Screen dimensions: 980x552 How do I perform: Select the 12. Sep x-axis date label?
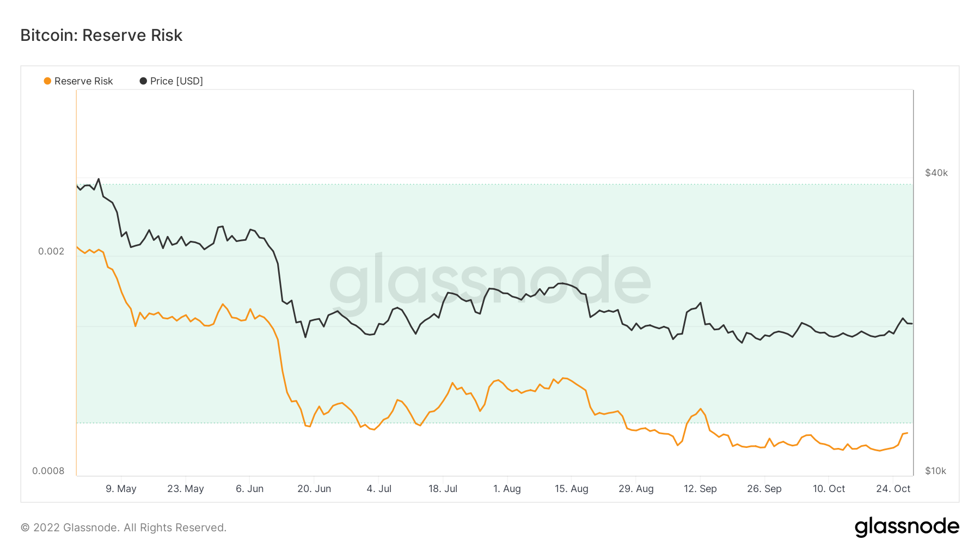pyautogui.click(x=700, y=489)
